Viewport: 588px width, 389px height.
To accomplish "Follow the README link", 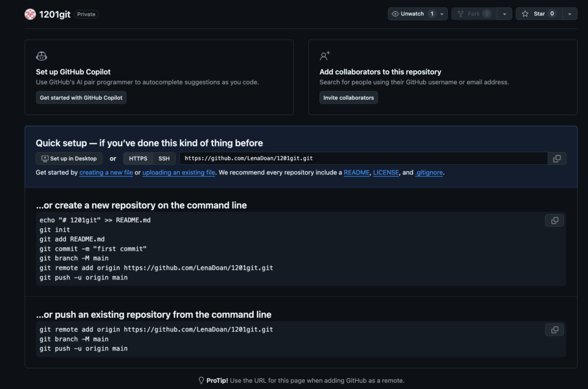I will coord(356,172).
